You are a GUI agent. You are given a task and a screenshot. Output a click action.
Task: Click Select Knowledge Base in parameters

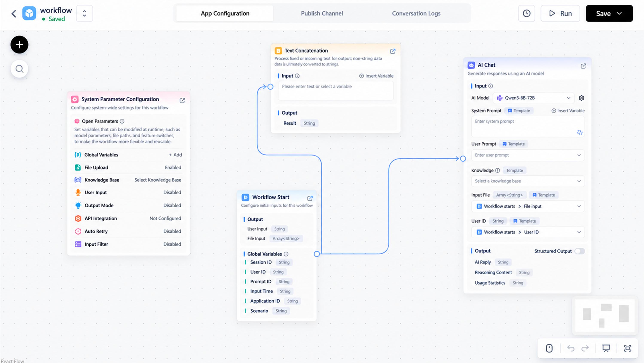[158, 180]
